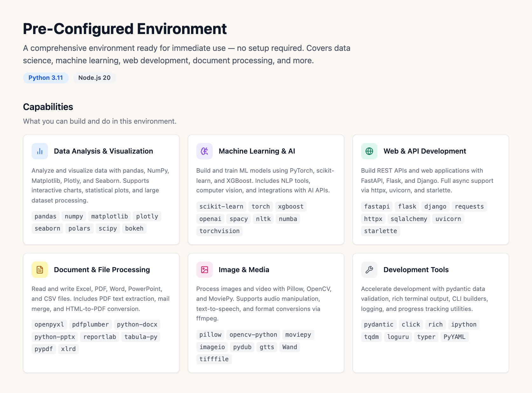Image resolution: width=532 pixels, height=393 pixels.
Task: Click the globe icon for Web & API Development
Action: tap(369, 151)
